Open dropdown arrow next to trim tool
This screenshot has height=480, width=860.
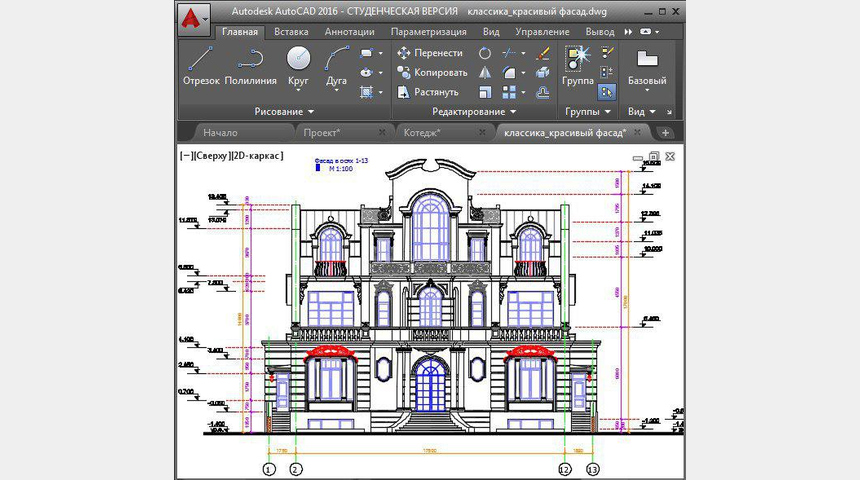tap(523, 54)
